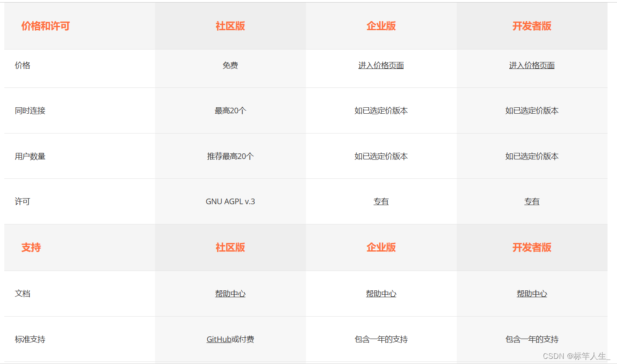This screenshot has width=617, height=364.
Task: Open the 帮助中心 link under 开发者版
Action: 532,293
